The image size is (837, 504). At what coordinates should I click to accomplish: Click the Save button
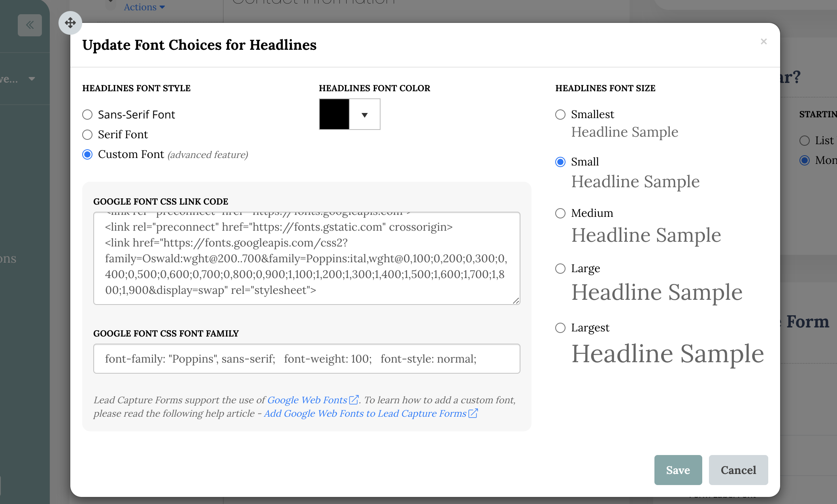coord(678,470)
